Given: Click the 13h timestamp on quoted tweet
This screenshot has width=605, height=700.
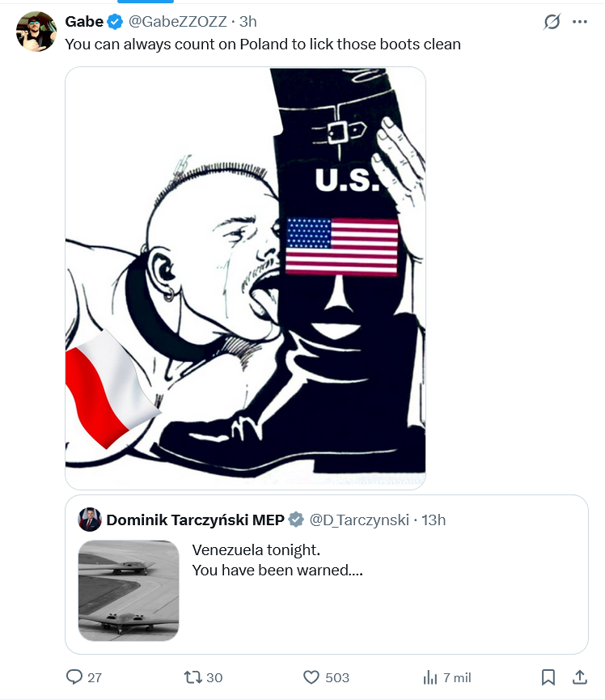Looking at the screenshot, I should [434, 520].
